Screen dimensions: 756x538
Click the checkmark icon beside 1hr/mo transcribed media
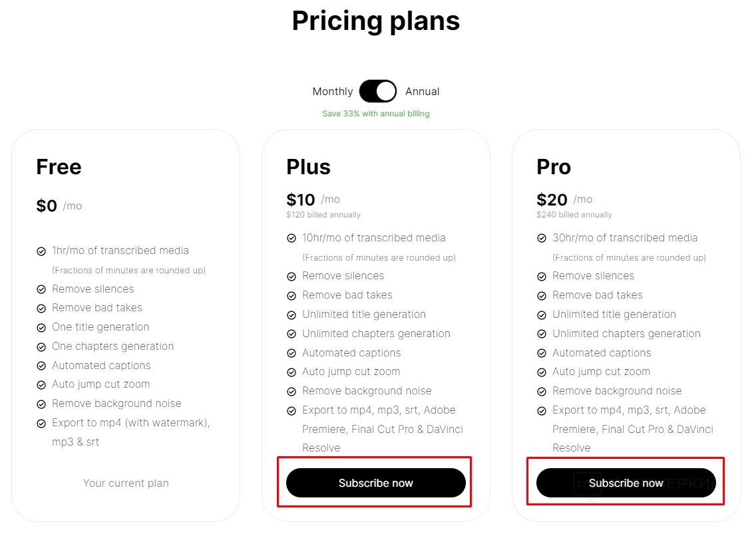point(41,251)
